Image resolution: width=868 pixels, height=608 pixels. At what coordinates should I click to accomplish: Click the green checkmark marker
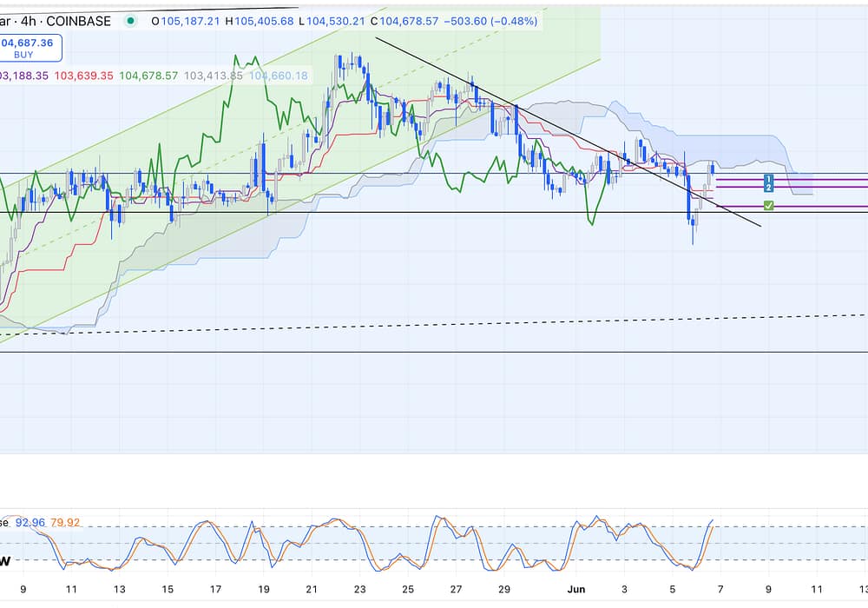[x=768, y=205]
